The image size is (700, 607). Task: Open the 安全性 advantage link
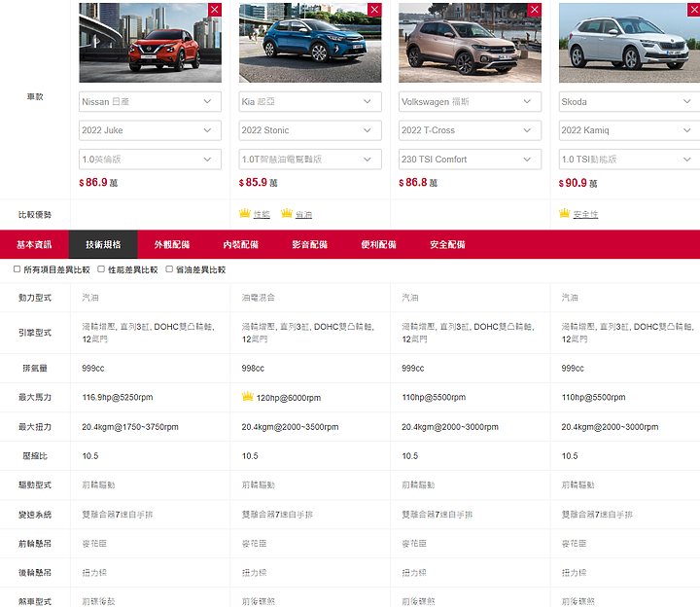coord(585,214)
